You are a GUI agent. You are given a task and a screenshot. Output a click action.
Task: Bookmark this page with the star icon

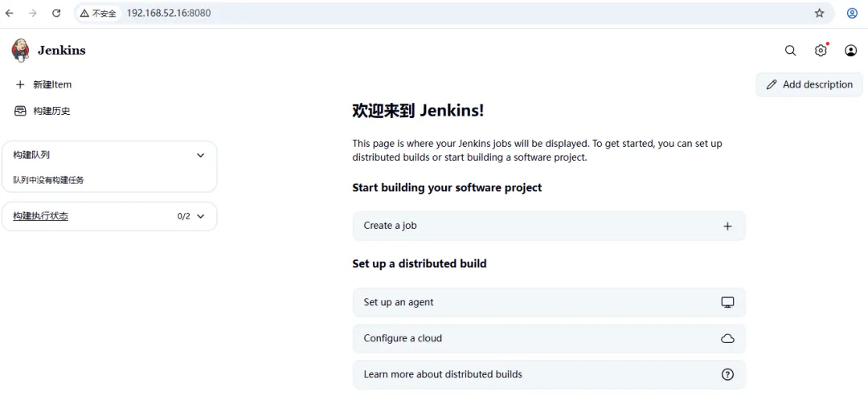pyautogui.click(x=819, y=14)
